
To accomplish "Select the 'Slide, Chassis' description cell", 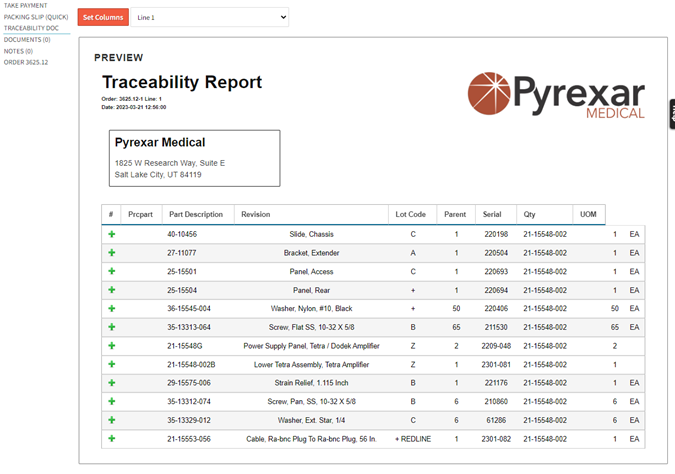I will point(311,234).
